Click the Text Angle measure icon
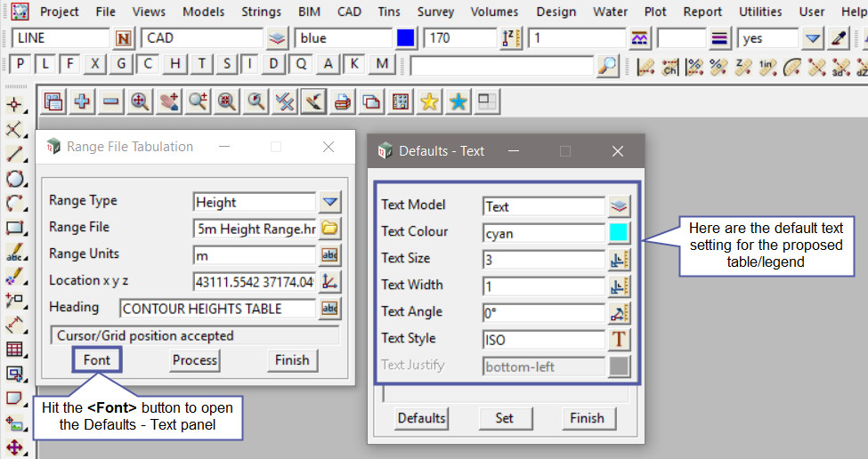This screenshot has width=868, height=459. tap(619, 312)
